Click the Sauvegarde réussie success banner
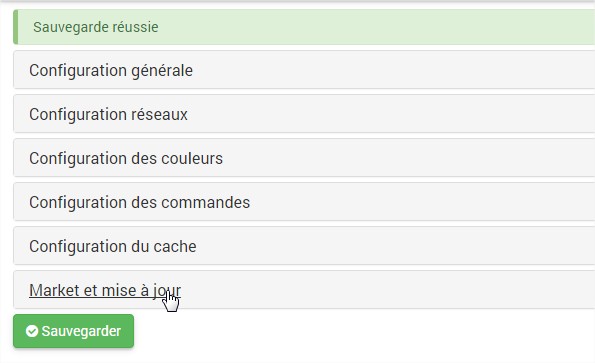Image resolution: width=595 pixels, height=363 pixels. click(x=304, y=27)
